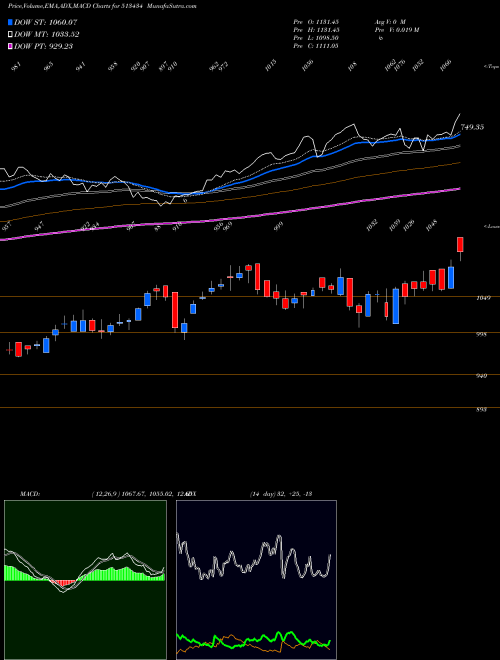Click the 'Pre L: 1098.30' low value

click(316, 38)
